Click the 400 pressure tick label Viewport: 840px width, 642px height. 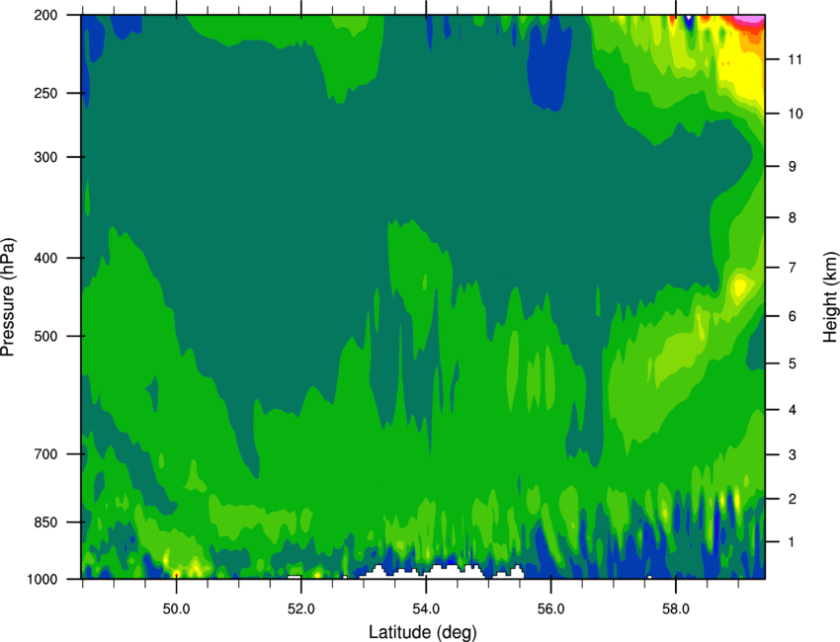pyautogui.click(x=45, y=258)
